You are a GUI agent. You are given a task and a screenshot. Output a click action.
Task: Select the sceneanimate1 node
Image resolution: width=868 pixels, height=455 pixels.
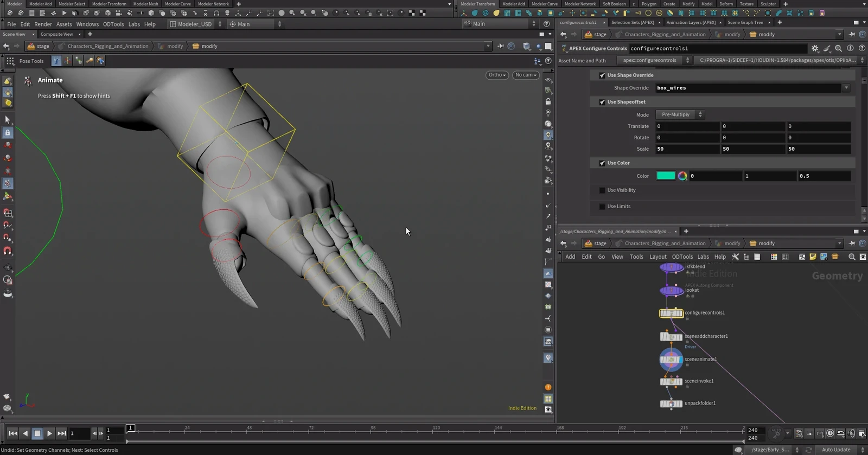[671, 360]
